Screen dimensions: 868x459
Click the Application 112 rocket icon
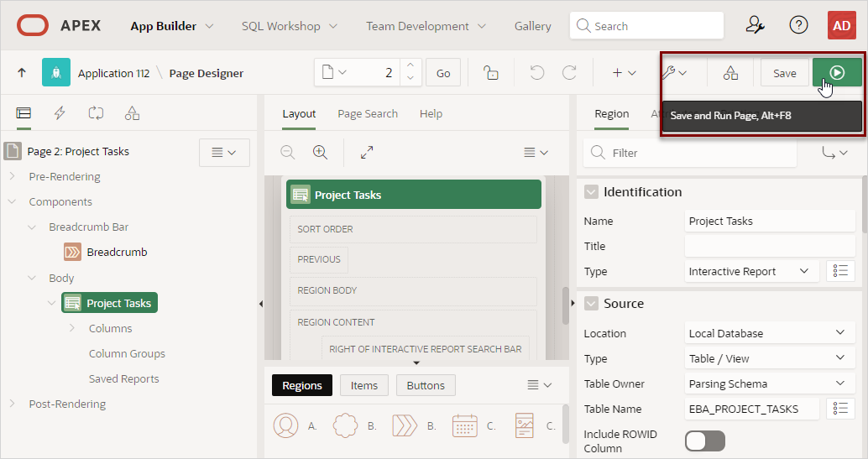56,72
